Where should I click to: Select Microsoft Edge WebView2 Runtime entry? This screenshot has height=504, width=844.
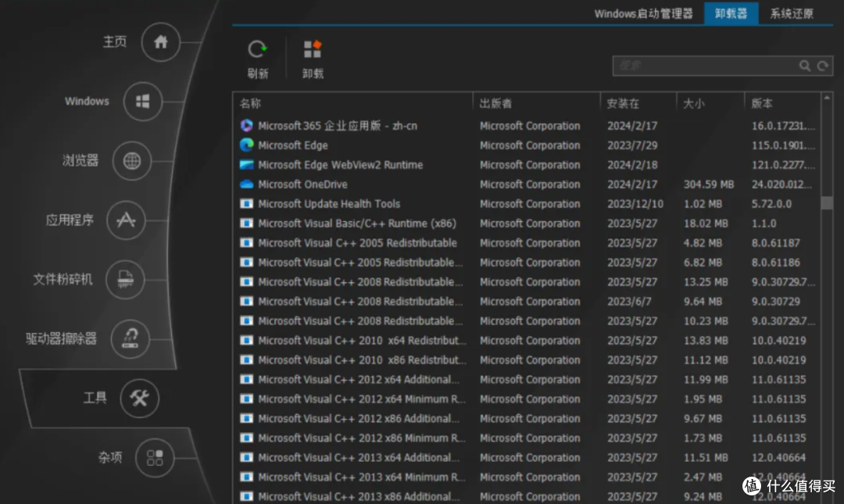point(527,165)
